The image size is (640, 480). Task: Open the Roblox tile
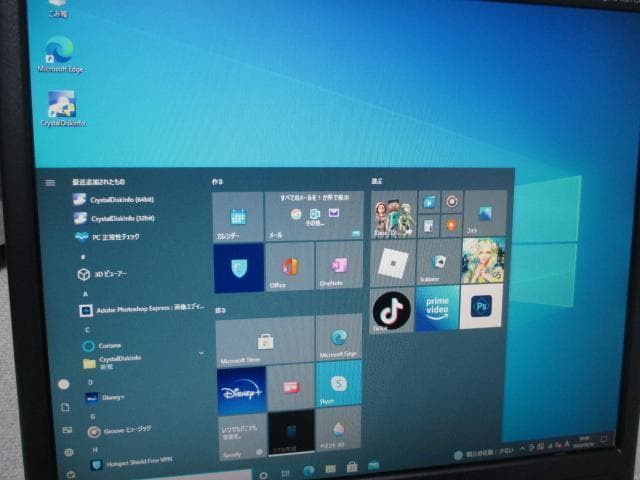click(393, 263)
